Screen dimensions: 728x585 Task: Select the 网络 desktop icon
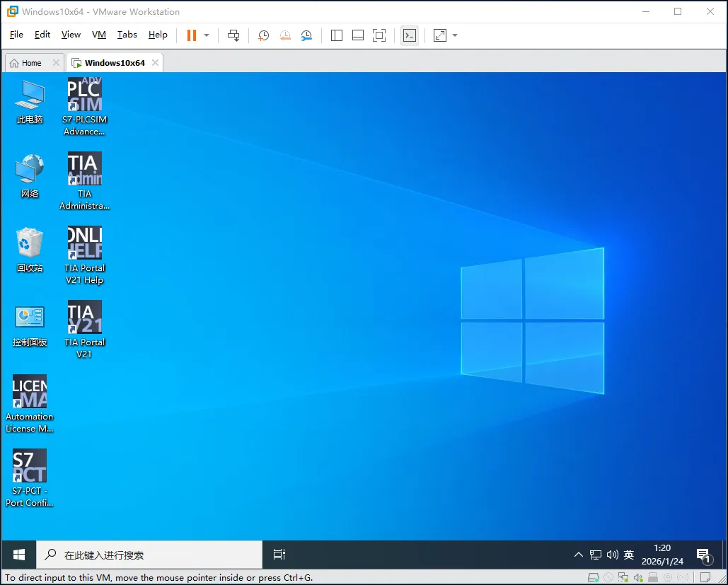(30, 176)
